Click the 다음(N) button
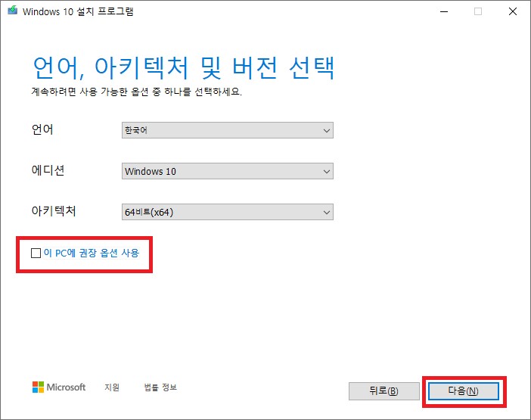 pos(463,391)
